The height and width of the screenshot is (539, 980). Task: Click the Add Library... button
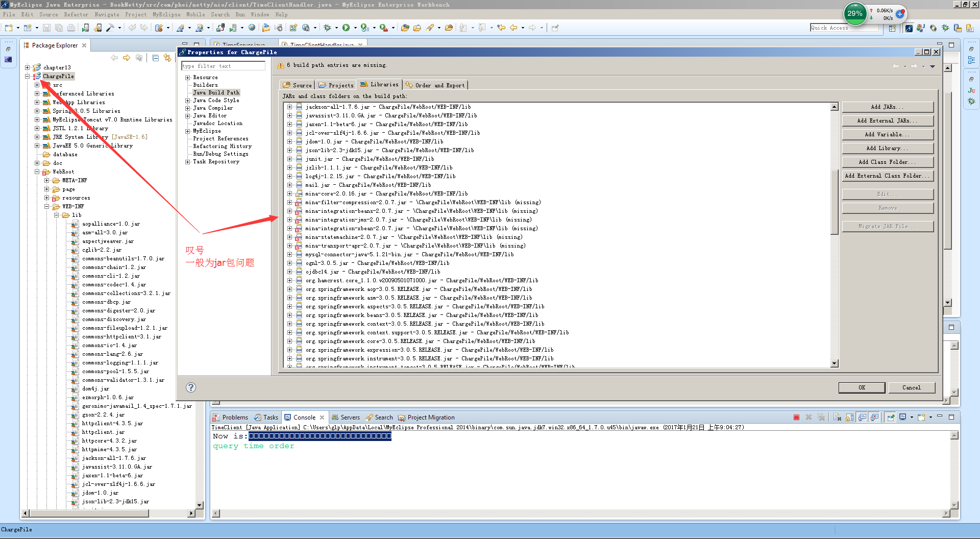(x=888, y=148)
